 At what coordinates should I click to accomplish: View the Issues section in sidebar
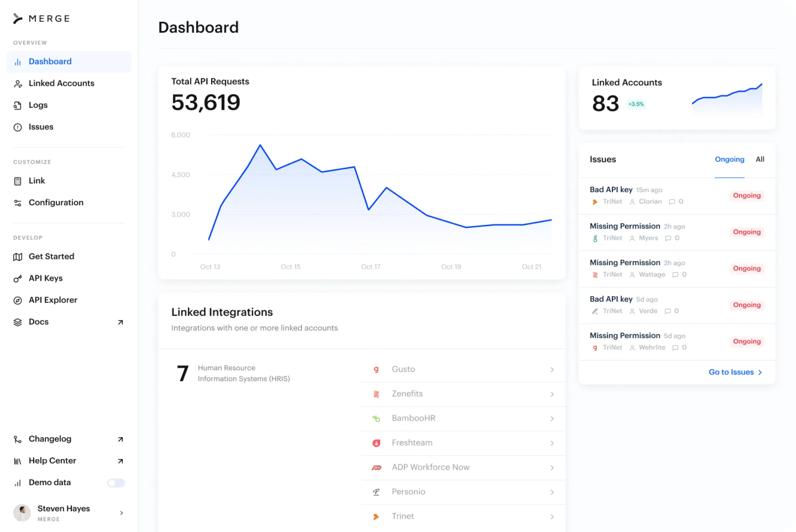pyautogui.click(x=41, y=127)
